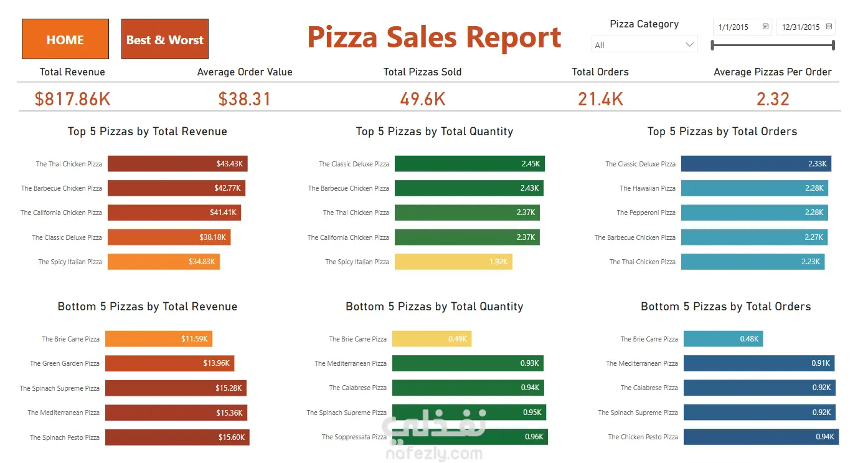868x463 pixels.
Task: Open the start date calendar picker icon
Action: 765,27
